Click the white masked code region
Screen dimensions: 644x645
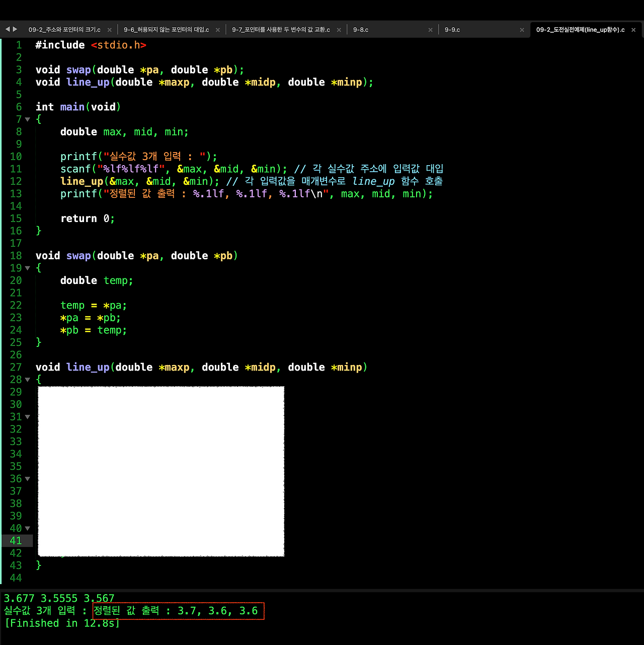point(161,471)
